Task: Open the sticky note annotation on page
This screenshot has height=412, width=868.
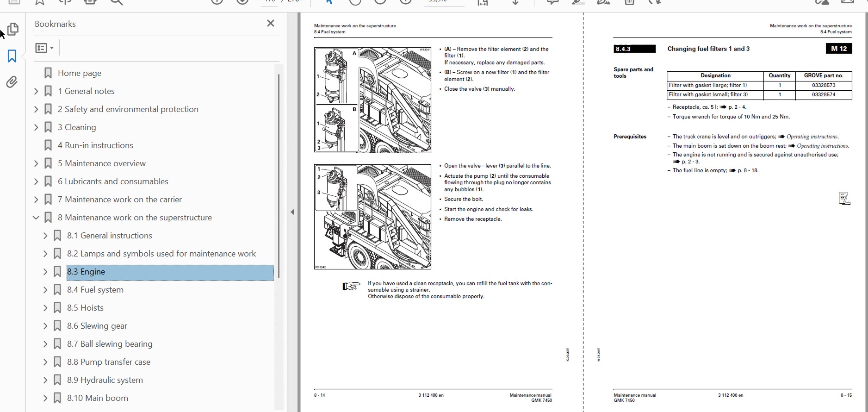Action: pyautogui.click(x=844, y=198)
